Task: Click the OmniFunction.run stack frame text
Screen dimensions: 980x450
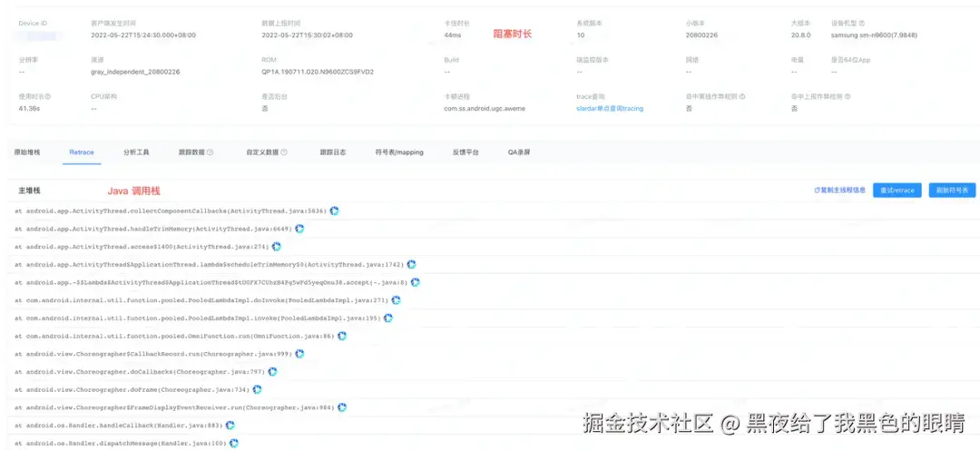Action: (x=174, y=336)
